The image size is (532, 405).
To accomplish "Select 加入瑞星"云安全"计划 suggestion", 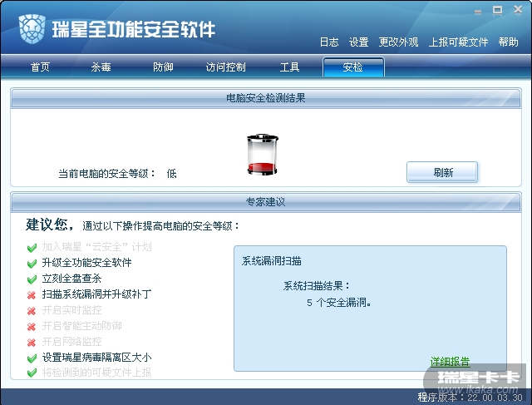I will point(96,247).
